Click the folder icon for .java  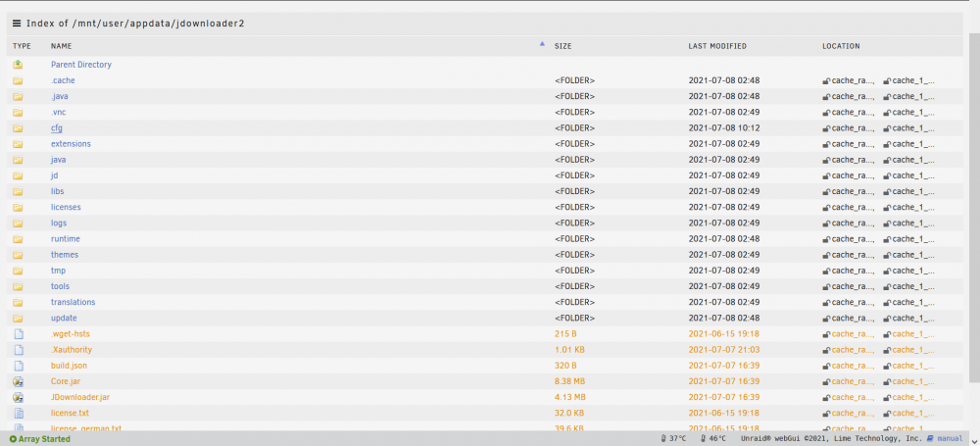18,96
